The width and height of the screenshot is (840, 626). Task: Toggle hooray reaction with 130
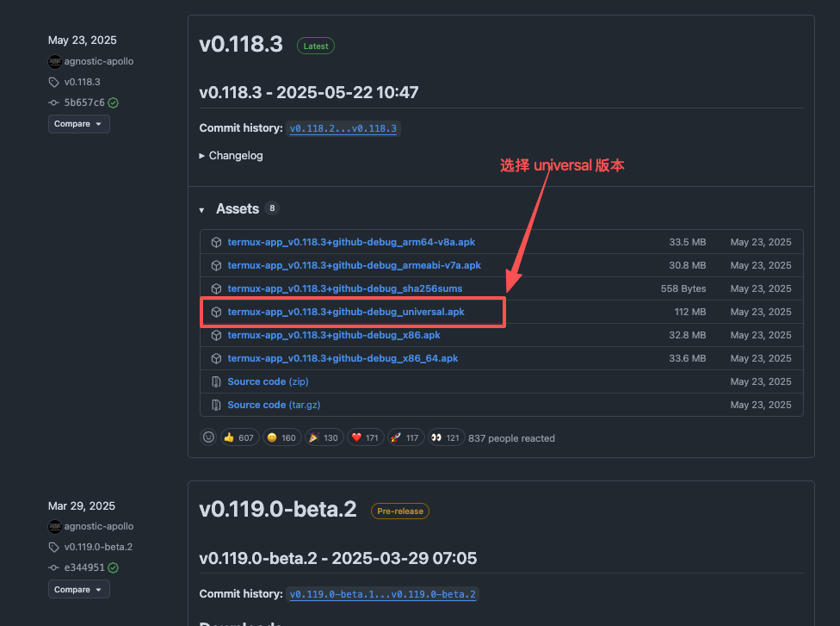click(324, 437)
